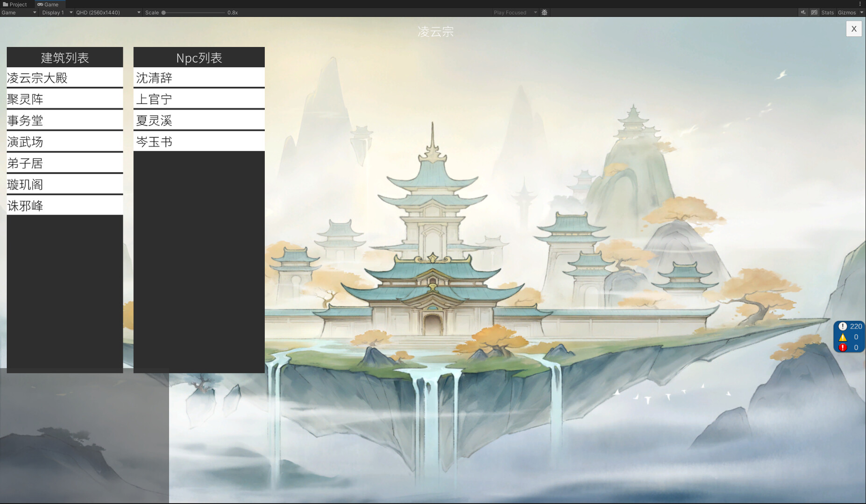Screen dimensions: 866x504
Task: Click the 凌云宗 title text
Action: point(436,31)
